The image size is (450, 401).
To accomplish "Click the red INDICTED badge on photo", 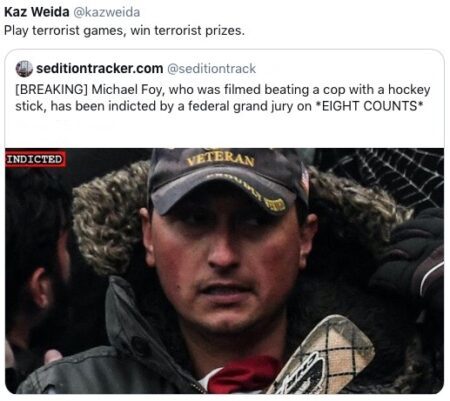I will click(35, 159).
